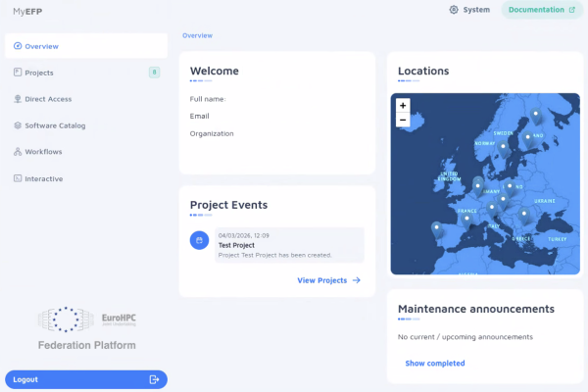Click the Direct Access icon

coord(18,99)
